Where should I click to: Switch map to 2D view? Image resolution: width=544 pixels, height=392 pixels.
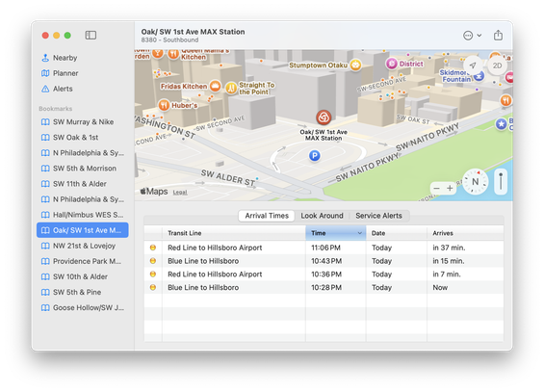[497, 65]
